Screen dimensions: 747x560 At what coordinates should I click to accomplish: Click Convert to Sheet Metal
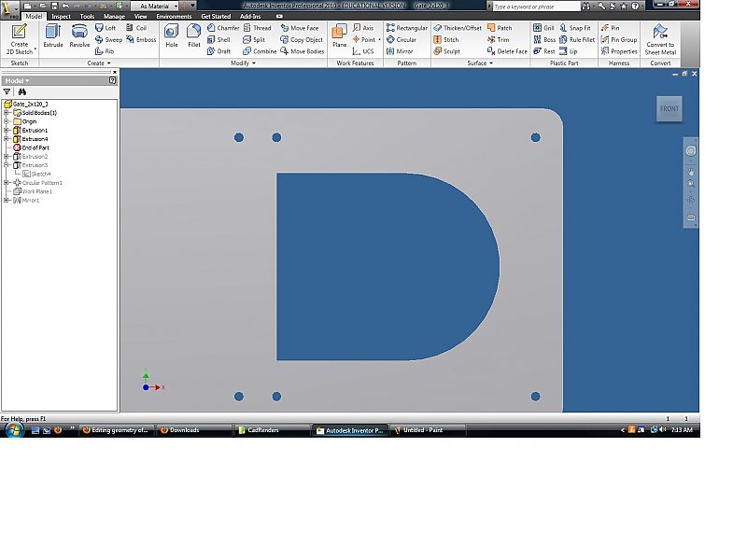(x=660, y=37)
